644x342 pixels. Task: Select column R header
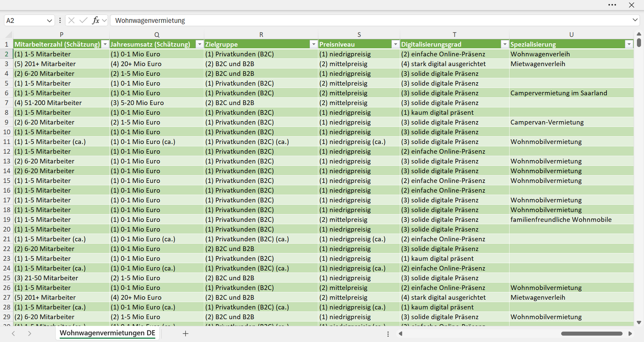261,35
